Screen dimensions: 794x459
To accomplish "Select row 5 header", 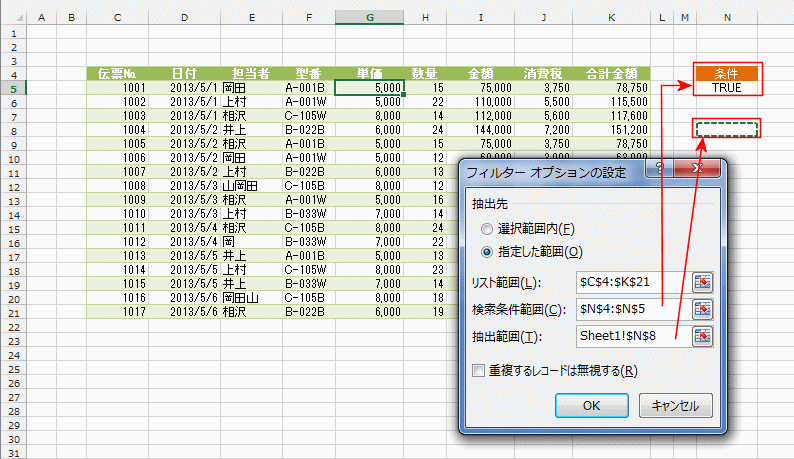I will click(12, 88).
